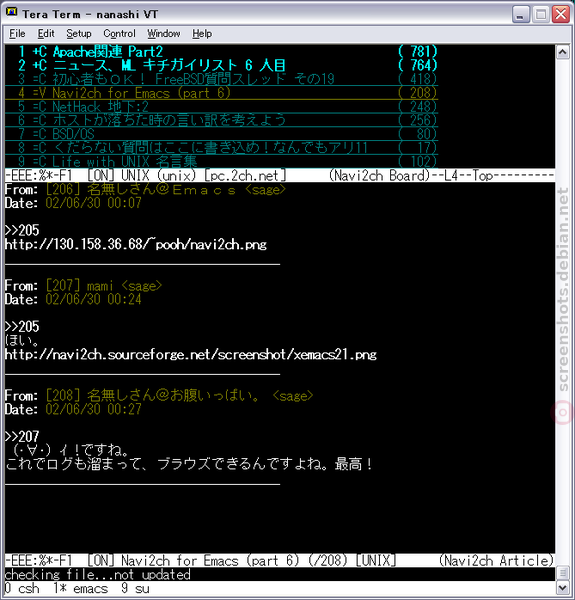Select the NetHack 地下:2 thread

coord(222,107)
